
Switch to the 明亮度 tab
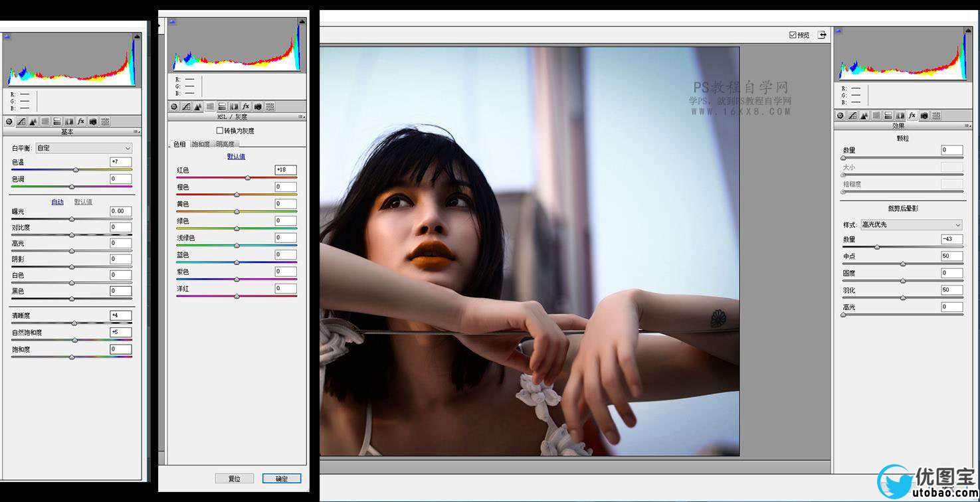(x=225, y=144)
